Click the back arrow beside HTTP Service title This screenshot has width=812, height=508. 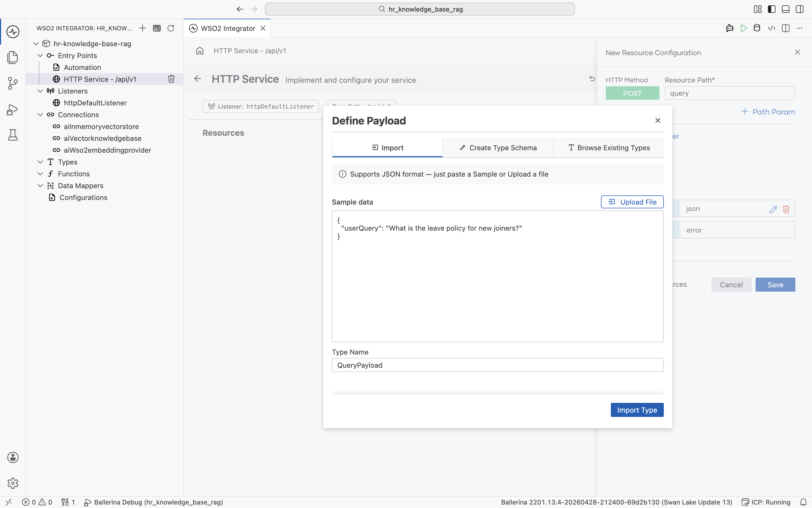coord(198,78)
